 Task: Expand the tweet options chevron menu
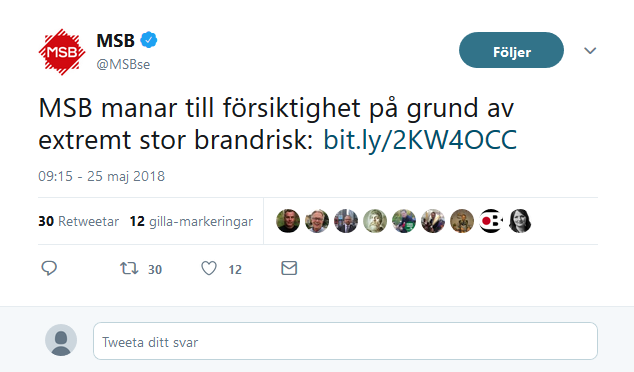(590, 51)
